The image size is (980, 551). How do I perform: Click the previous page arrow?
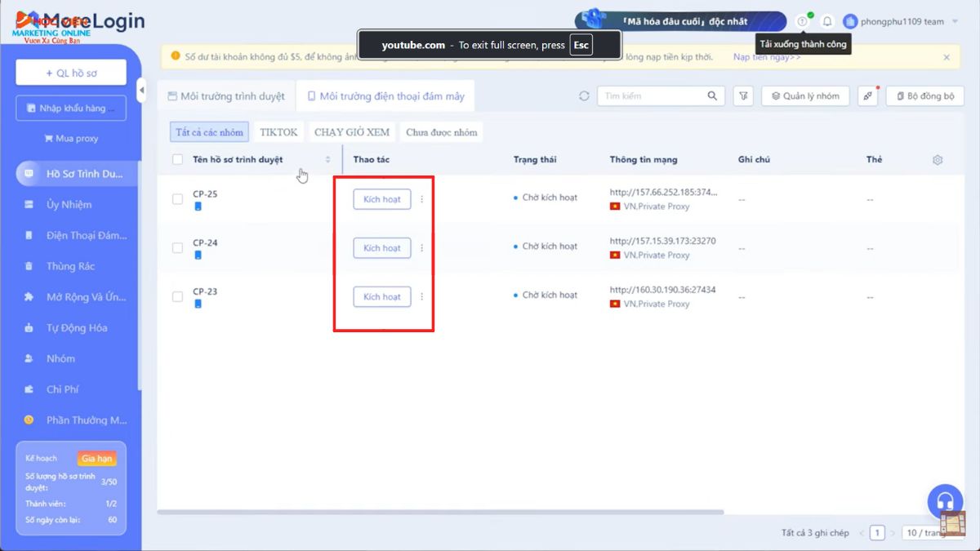[861, 533]
